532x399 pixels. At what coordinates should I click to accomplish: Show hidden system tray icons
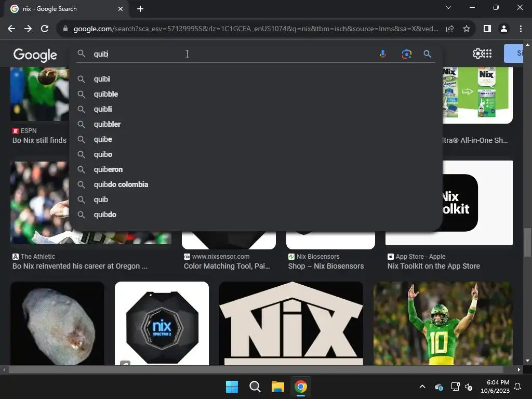click(x=422, y=387)
